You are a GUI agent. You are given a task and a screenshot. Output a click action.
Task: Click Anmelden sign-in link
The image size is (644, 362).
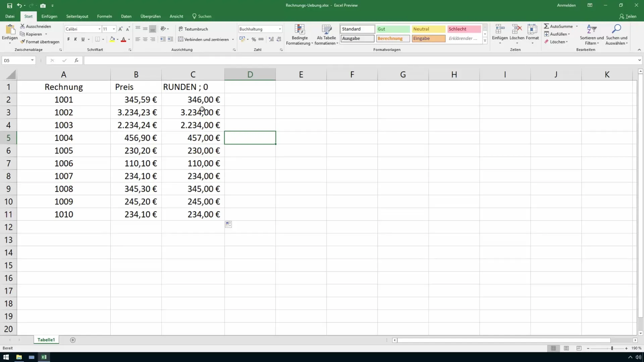click(566, 5)
